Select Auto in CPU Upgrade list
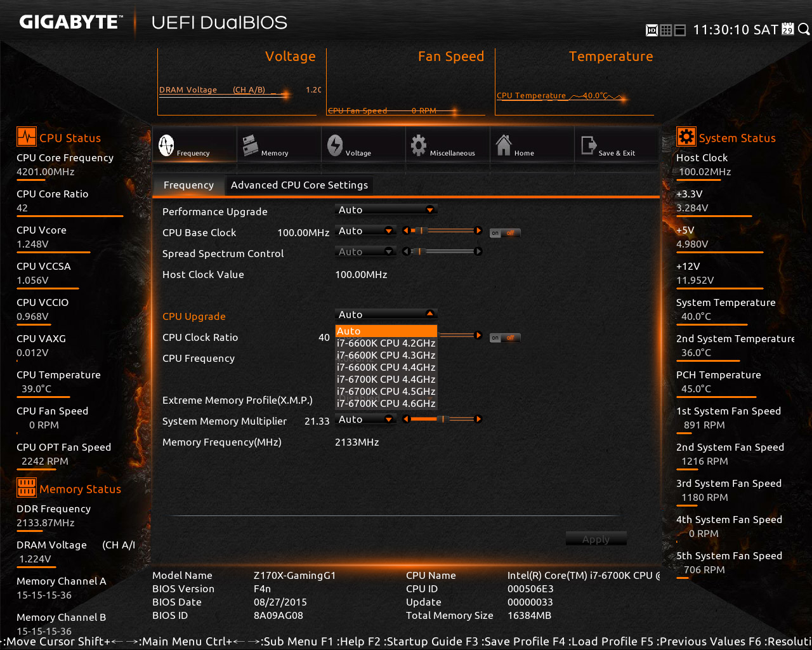The image size is (812, 650). (x=386, y=331)
